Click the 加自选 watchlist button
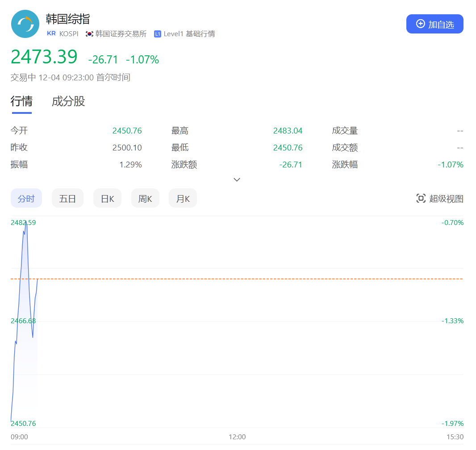476x450 pixels. click(x=434, y=24)
